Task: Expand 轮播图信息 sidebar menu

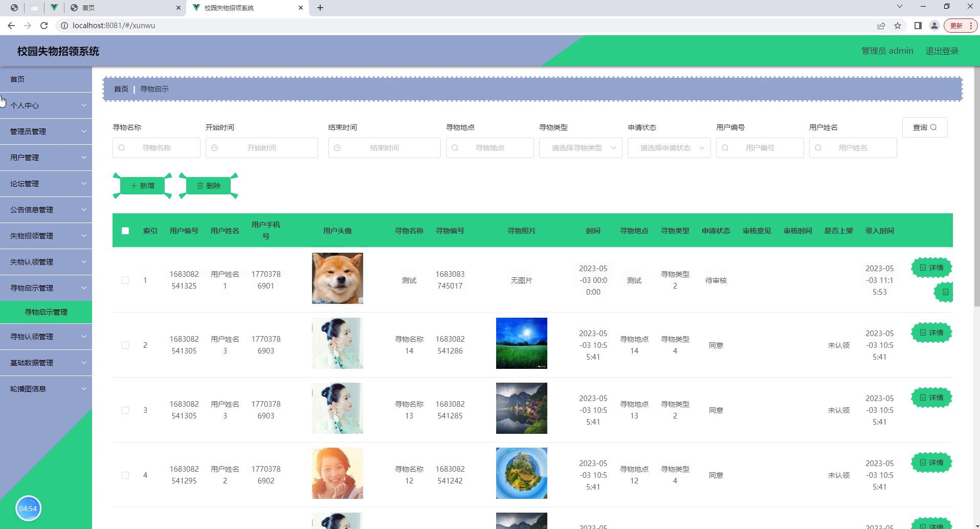Action: click(x=46, y=389)
